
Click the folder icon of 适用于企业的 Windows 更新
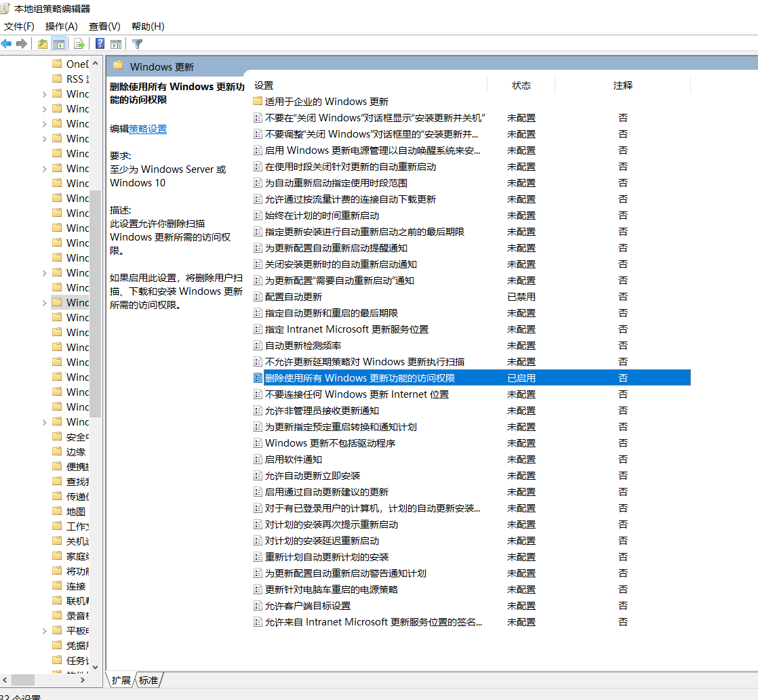pyautogui.click(x=258, y=102)
